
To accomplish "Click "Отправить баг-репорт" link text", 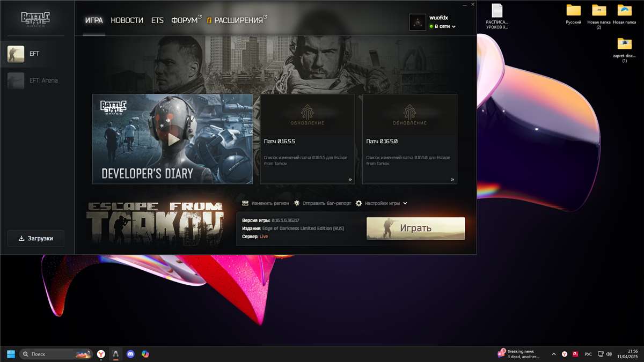I will point(327,203).
